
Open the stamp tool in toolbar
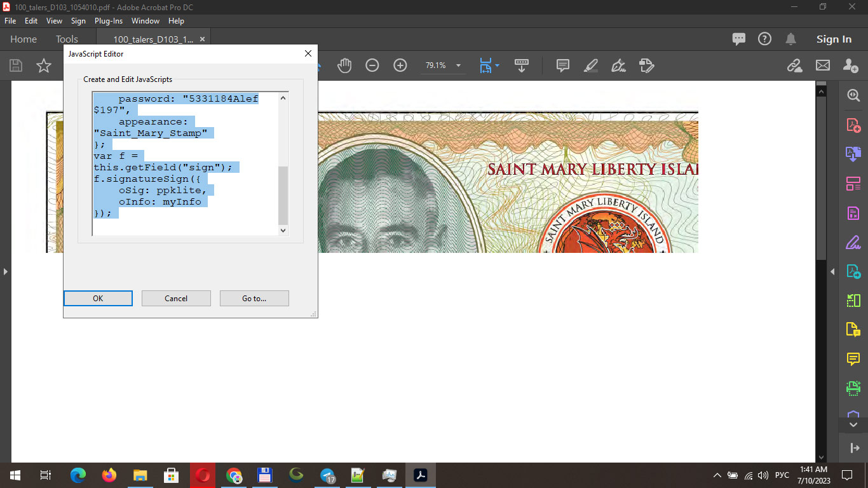point(646,65)
